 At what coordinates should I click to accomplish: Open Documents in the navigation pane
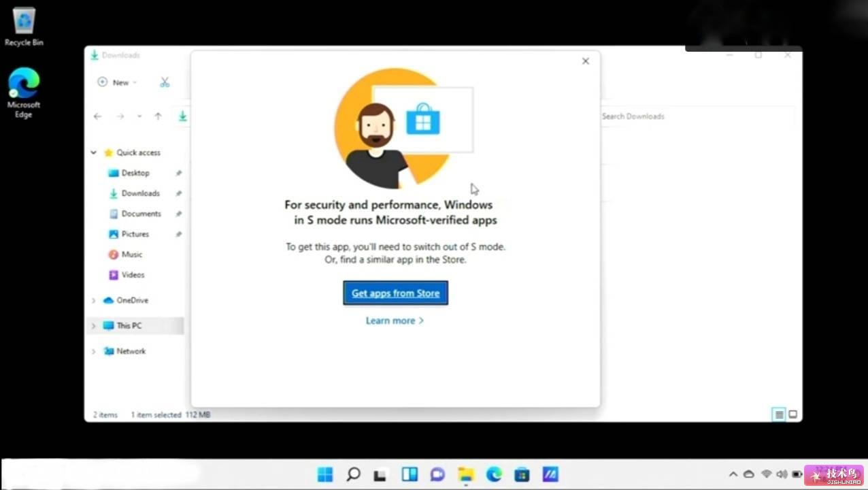coord(141,214)
